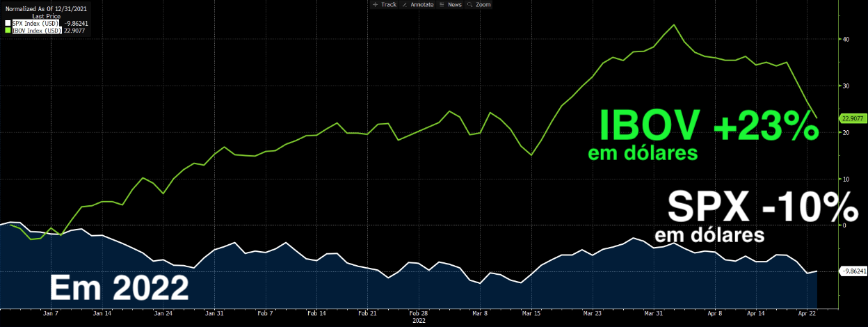Click the white SPX Index color swatch
The height and width of the screenshot is (327, 868).
[x=8, y=23]
